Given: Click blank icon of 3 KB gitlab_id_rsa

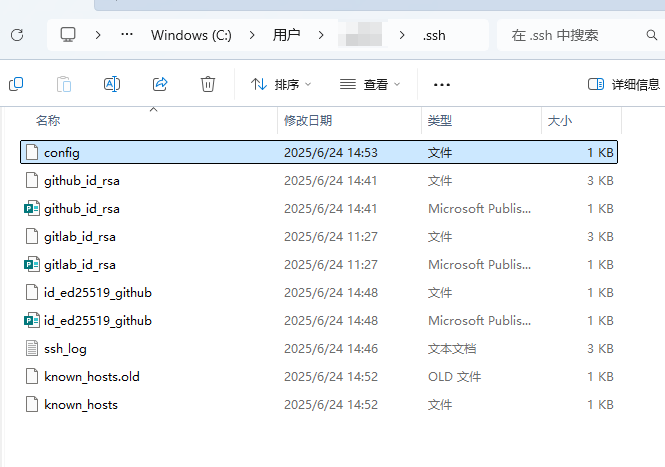Looking at the screenshot, I should 32,236.
